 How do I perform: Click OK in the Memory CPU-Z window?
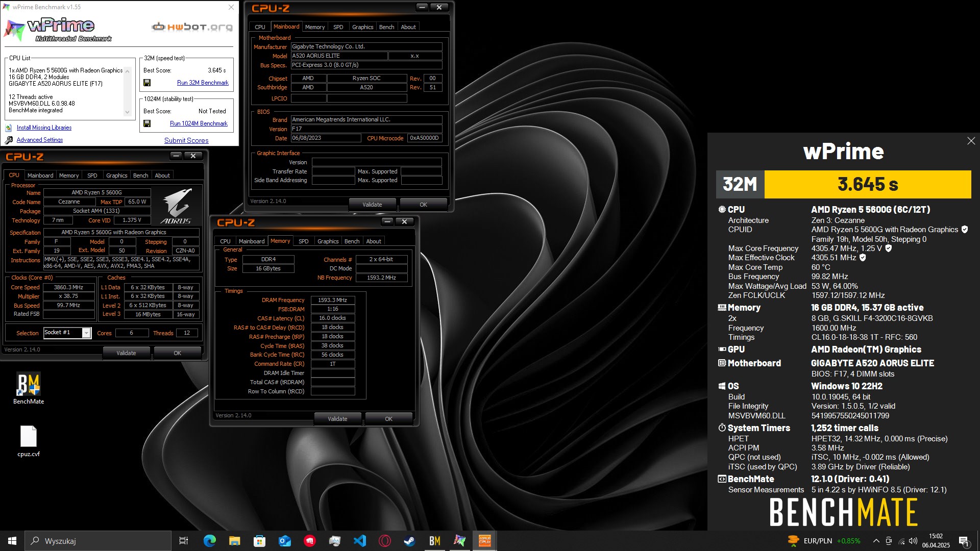pos(388,419)
